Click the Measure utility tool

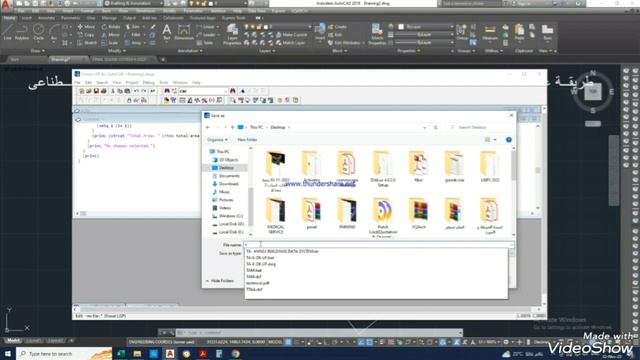click(489, 32)
